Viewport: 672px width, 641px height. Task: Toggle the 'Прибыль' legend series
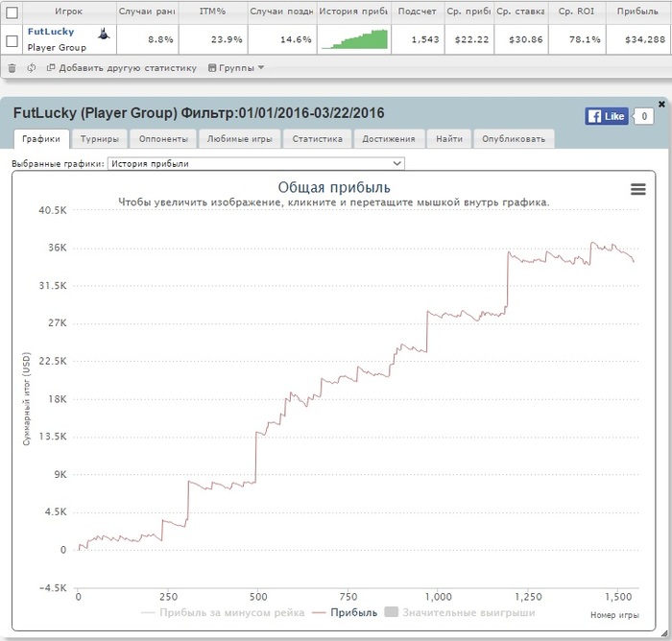(345, 613)
